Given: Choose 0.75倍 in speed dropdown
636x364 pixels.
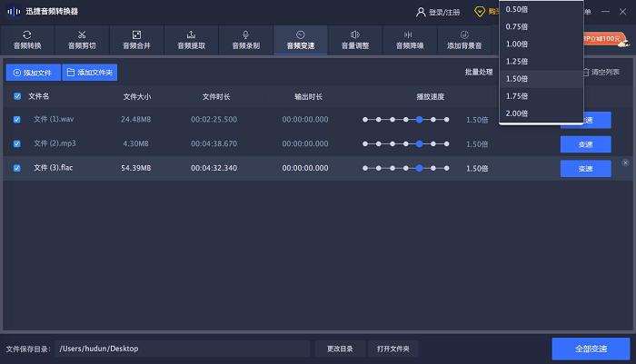Looking at the screenshot, I should click(542, 26).
